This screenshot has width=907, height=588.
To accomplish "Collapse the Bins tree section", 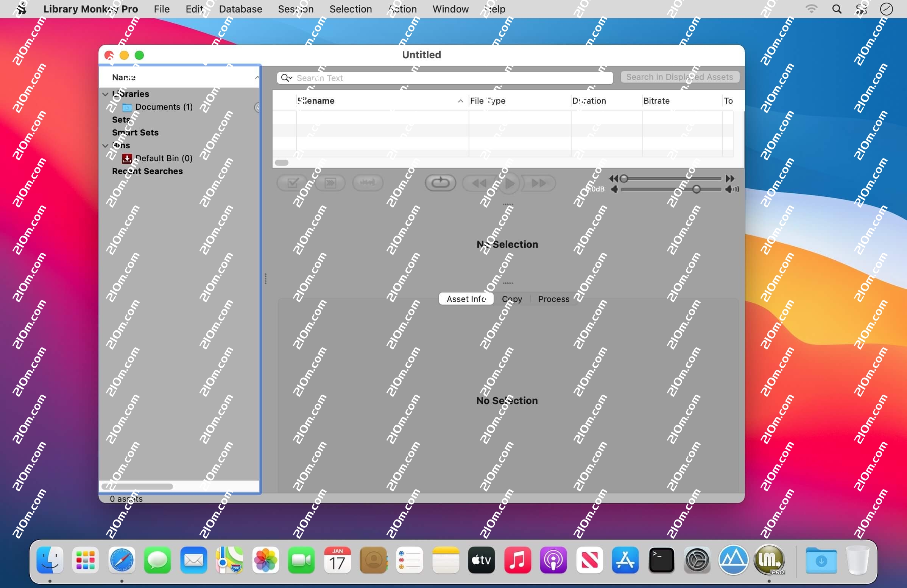I will click(x=106, y=145).
